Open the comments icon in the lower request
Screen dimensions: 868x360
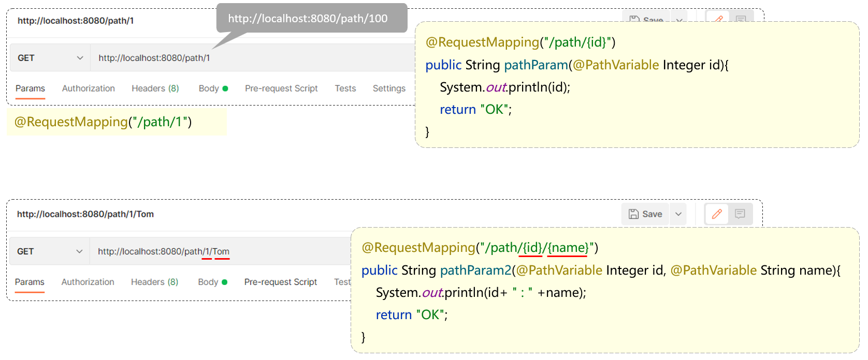740,214
